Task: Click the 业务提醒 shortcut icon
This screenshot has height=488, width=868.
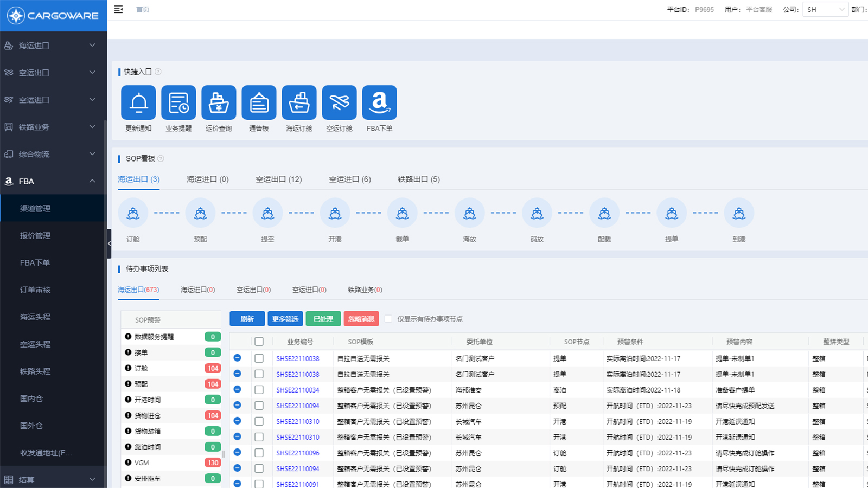Action: click(x=178, y=102)
